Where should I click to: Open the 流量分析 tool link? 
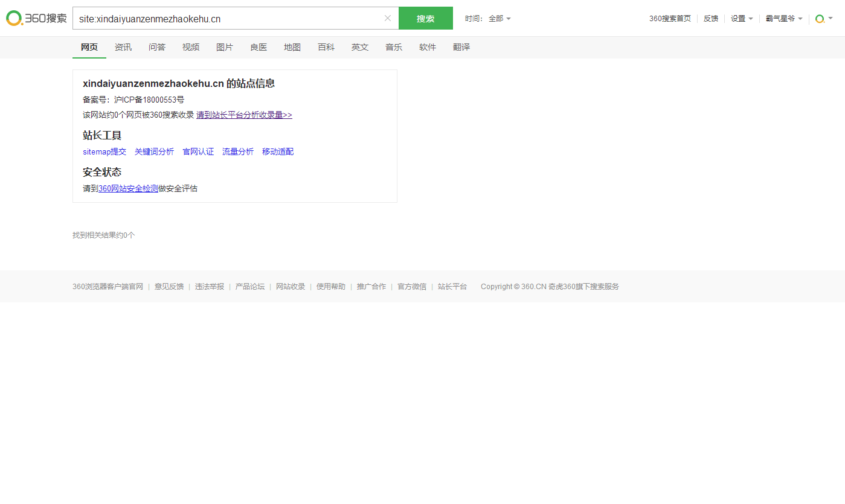pos(238,152)
